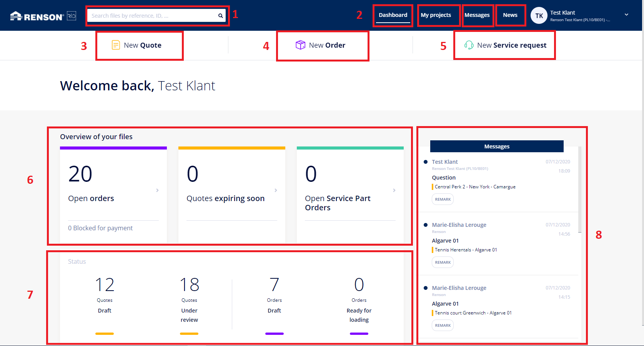
Task: Click the RIO badge beside the logo
Action: [x=72, y=16]
